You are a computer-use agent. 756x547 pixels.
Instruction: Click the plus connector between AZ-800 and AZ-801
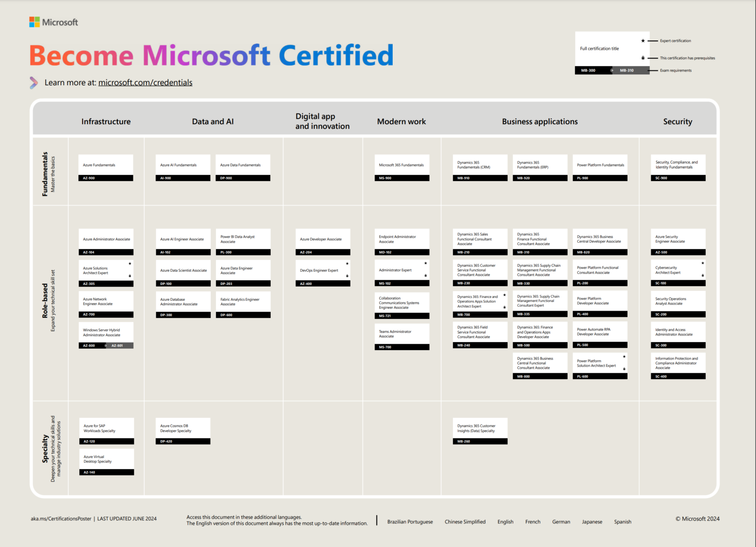pyautogui.click(x=106, y=345)
